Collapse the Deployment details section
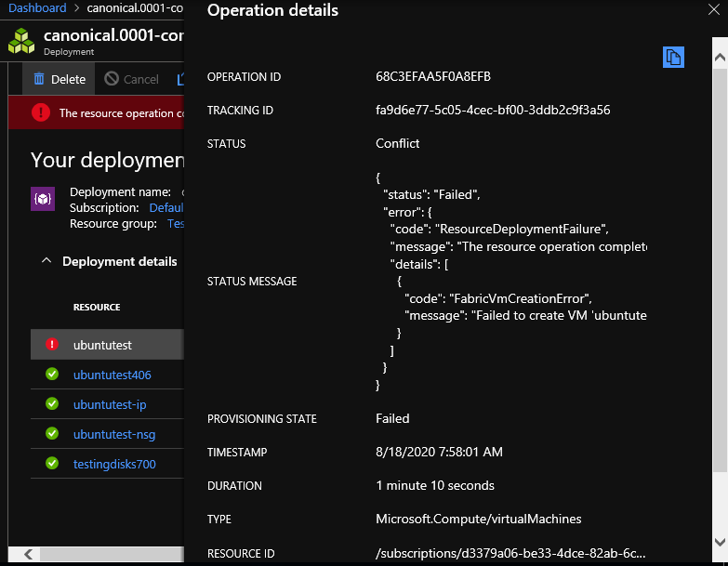 (x=46, y=261)
